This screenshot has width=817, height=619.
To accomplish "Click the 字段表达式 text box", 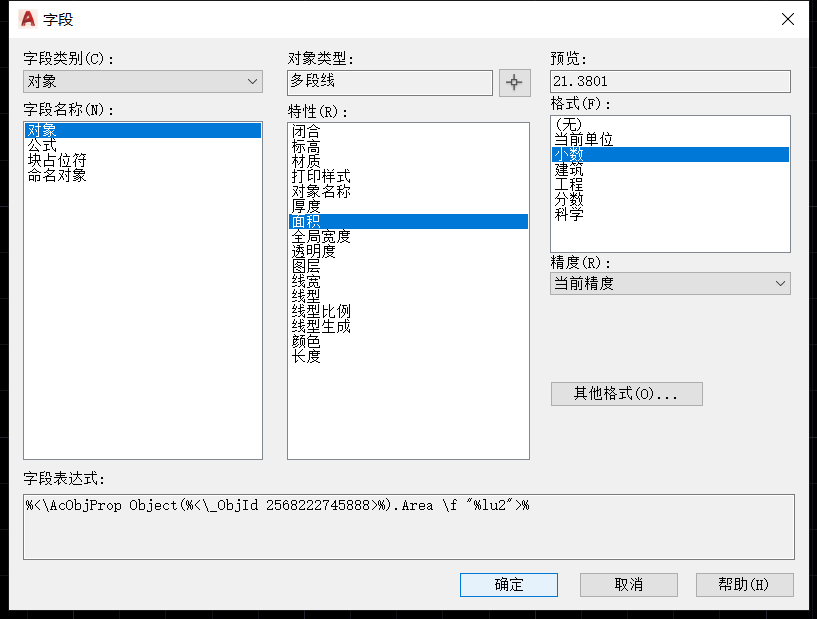I will pyautogui.click(x=408, y=527).
